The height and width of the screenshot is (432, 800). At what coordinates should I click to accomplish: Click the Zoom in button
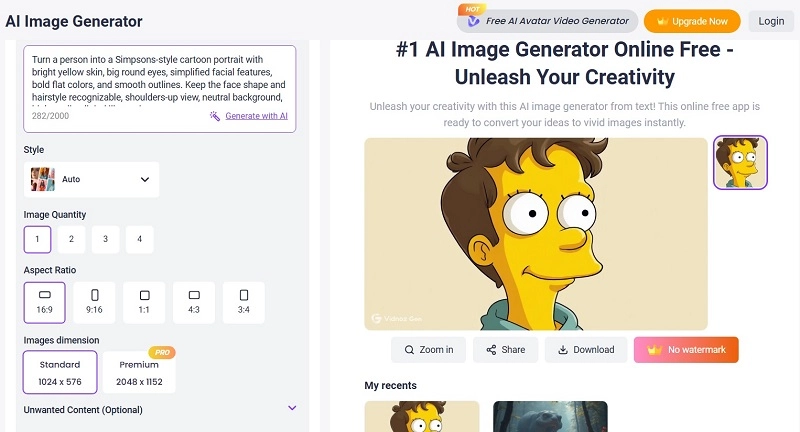pyautogui.click(x=428, y=350)
